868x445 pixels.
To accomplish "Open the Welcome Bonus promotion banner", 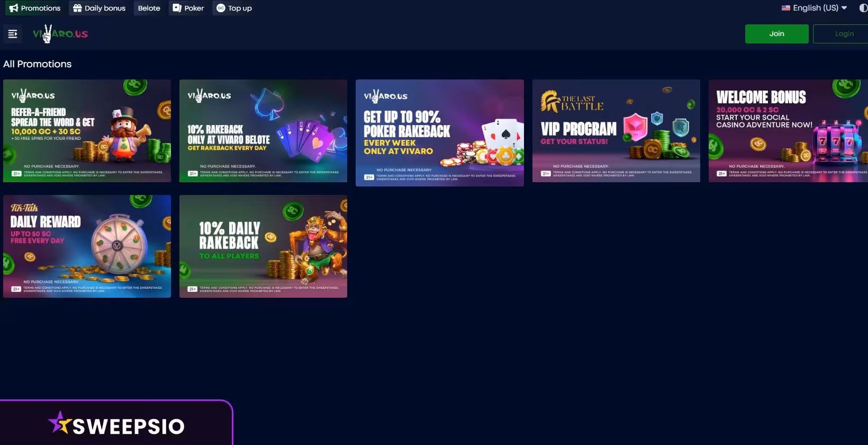I will 788,131.
